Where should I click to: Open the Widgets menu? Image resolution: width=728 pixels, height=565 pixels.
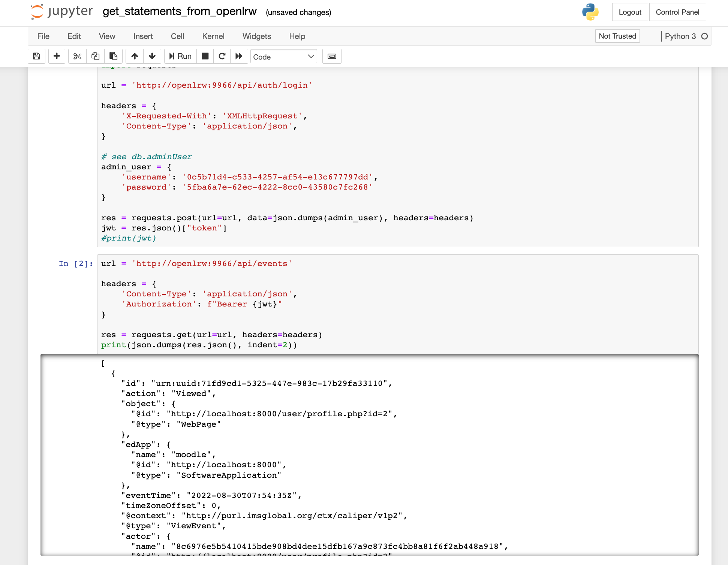(x=256, y=36)
